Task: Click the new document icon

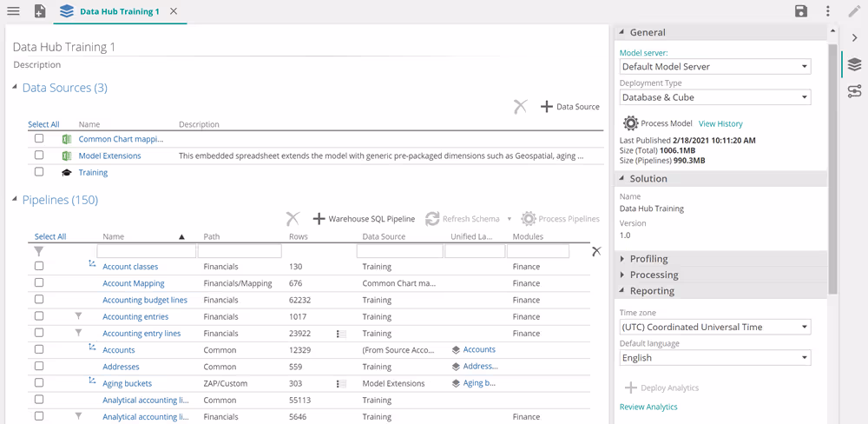Action: coord(40,11)
